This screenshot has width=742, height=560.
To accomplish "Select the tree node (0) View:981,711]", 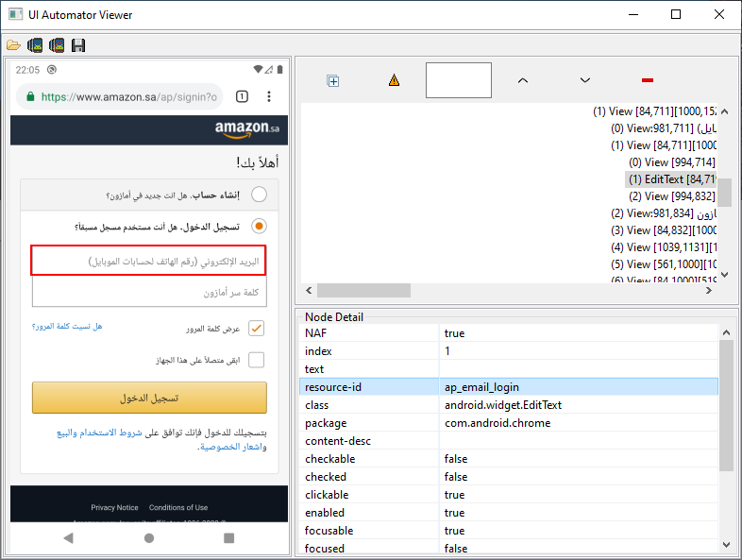I will click(664, 128).
